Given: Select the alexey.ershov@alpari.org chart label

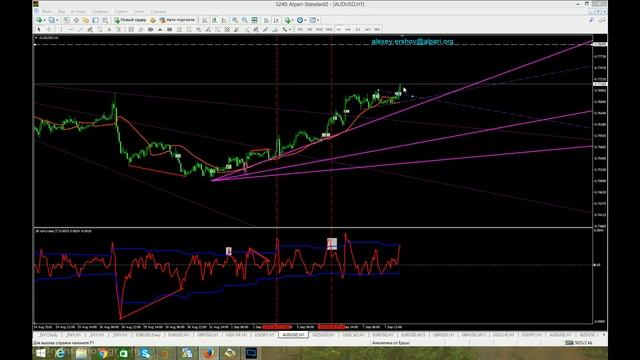Looking at the screenshot, I should 412,41.
